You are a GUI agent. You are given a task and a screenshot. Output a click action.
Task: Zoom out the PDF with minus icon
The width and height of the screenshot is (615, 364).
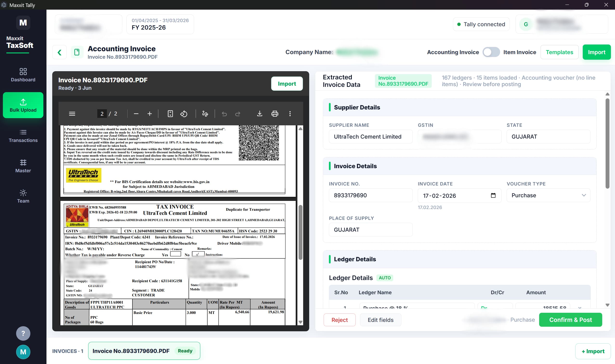[x=136, y=114]
